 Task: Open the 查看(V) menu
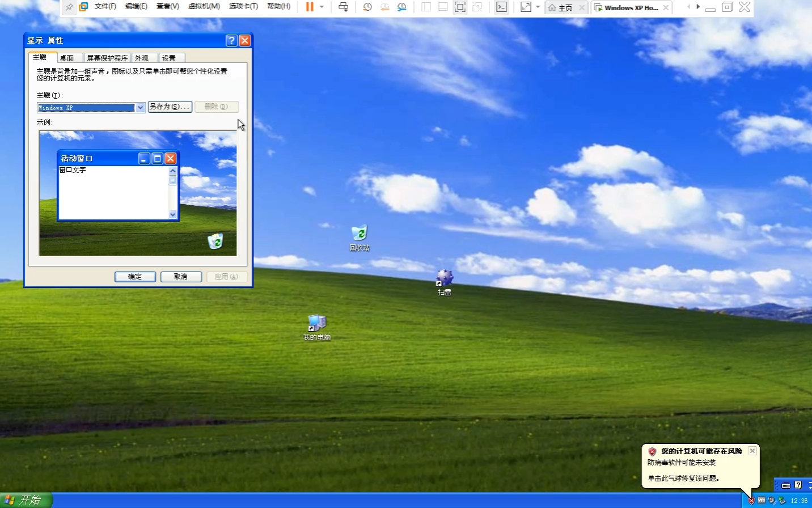168,6
